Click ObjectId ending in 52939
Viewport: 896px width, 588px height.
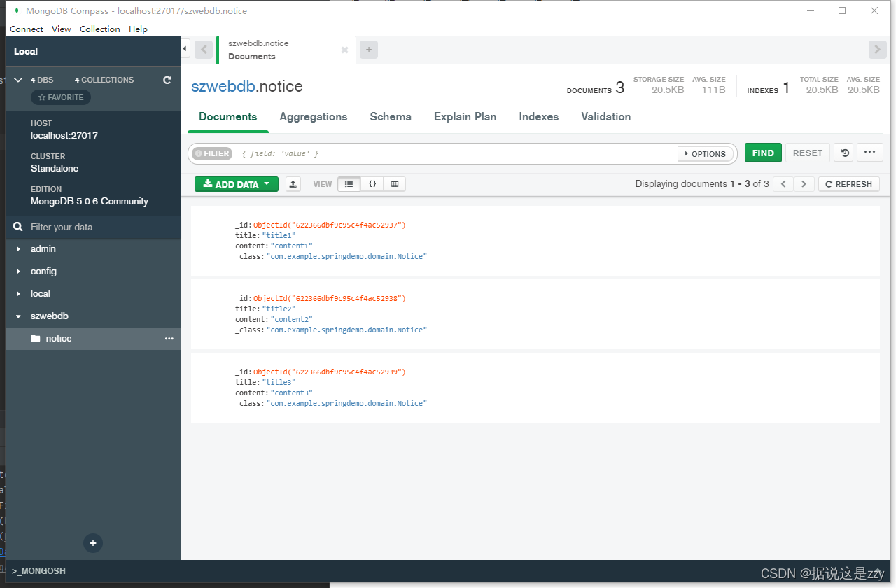tap(330, 372)
